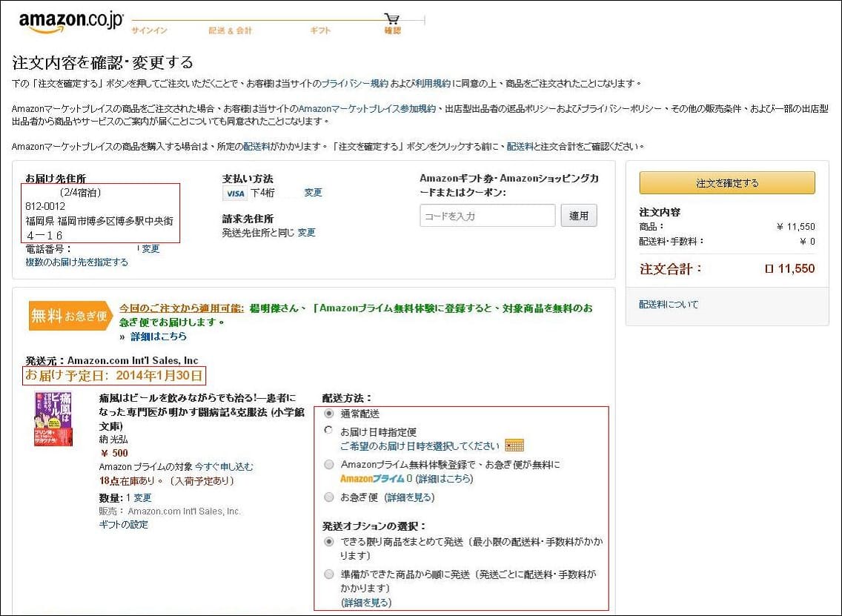Image resolution: width=842 pixels, height=616 pixels.
Task: Choose 準備ができた商品から順に発送 option
Action: click(328, 574)
